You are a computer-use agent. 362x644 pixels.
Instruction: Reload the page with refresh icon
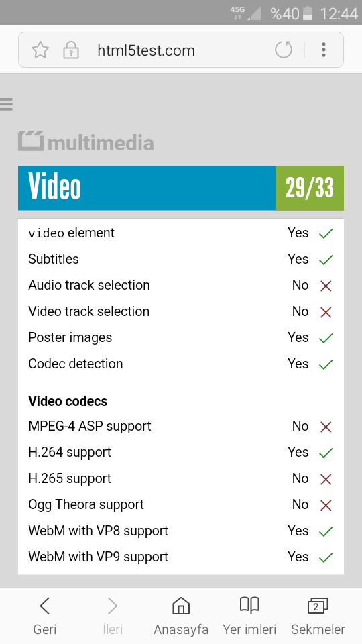[283, 50]
